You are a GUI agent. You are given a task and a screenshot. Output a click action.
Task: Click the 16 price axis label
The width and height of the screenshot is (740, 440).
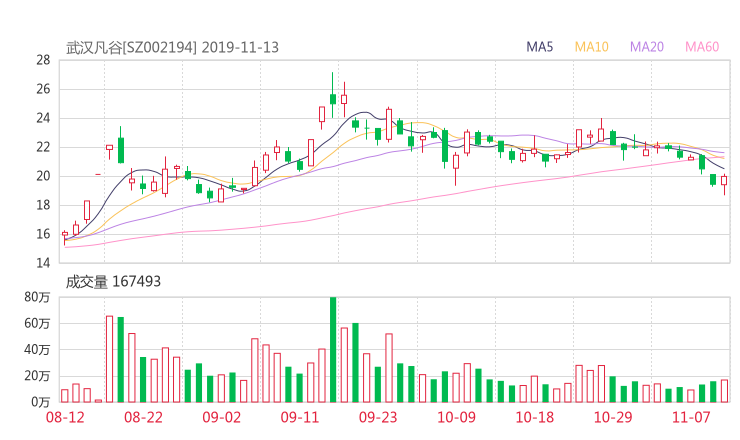[43, 234]
